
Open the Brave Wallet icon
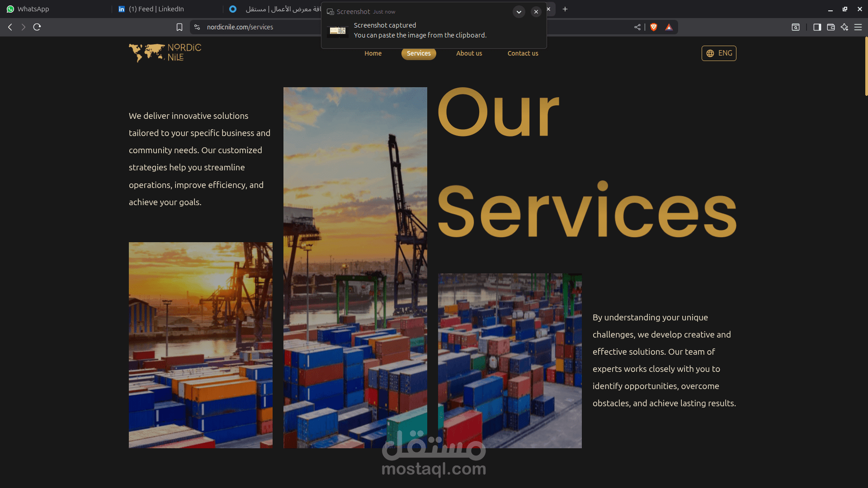pyautogui.click(x=831, y=27)
